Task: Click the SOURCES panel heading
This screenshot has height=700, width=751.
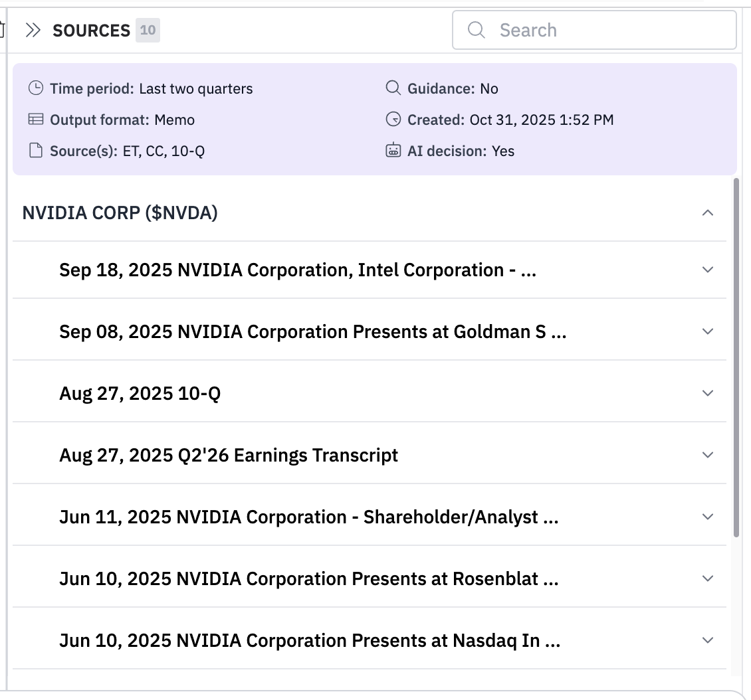Action: (91, 31)
